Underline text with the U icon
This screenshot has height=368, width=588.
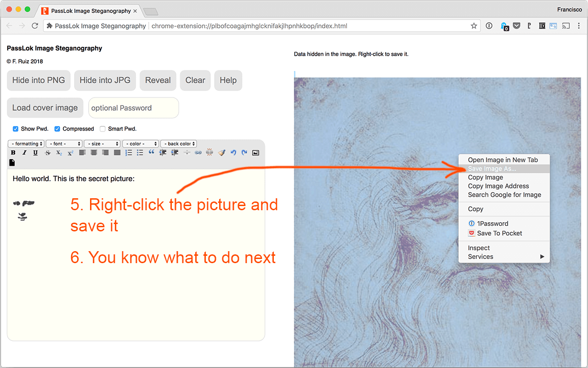coord(35,153)
